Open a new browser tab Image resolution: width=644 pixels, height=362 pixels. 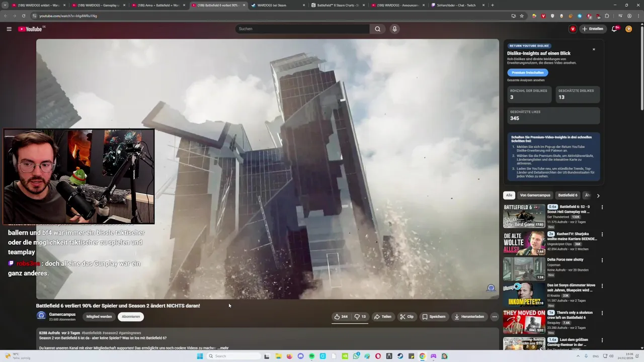click(x=492, y=5)
